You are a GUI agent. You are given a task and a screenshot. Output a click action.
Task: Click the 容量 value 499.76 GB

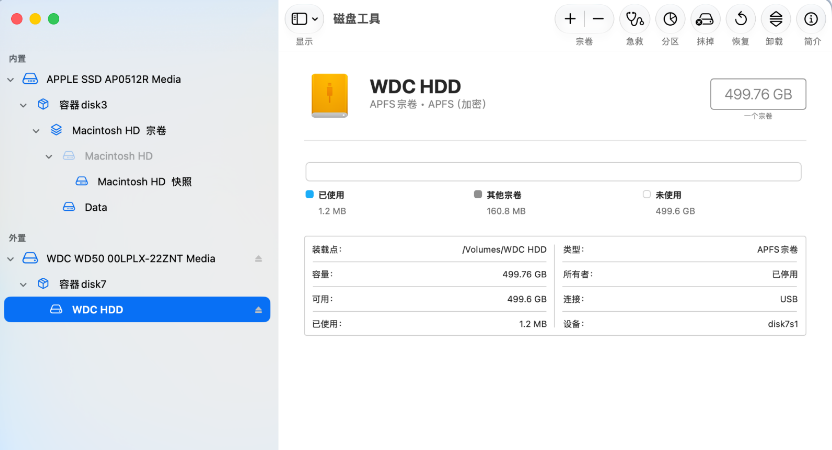pos(524,274)
